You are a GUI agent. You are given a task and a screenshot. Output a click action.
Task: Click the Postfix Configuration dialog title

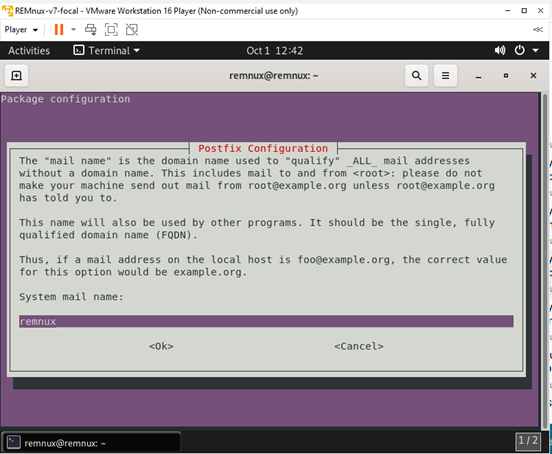click(263, 148)
